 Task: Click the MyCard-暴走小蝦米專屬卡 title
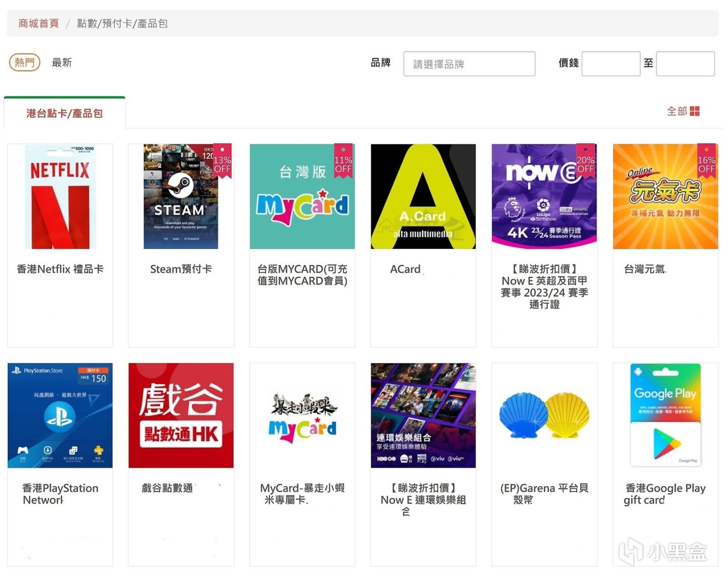pos(302,494)
